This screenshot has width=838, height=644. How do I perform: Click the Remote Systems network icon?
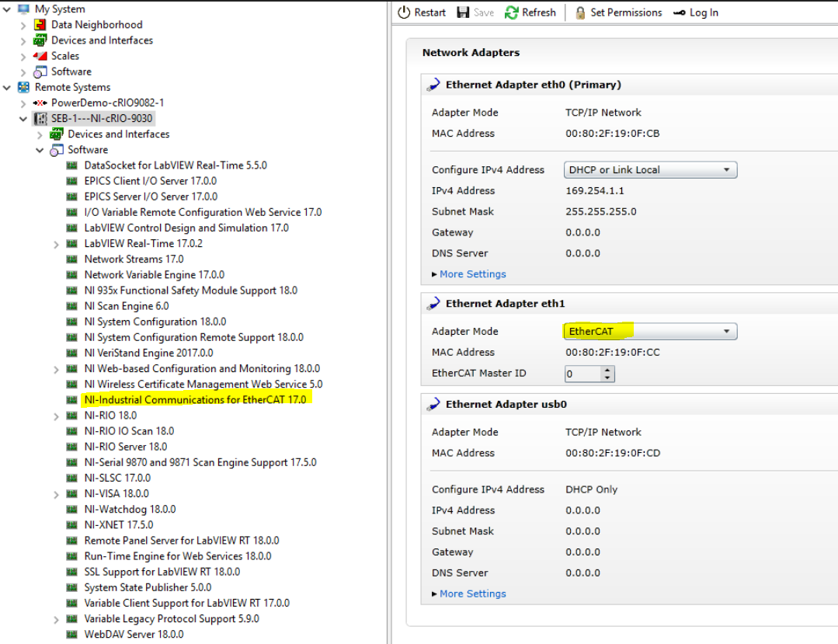(x=23, y=87)
